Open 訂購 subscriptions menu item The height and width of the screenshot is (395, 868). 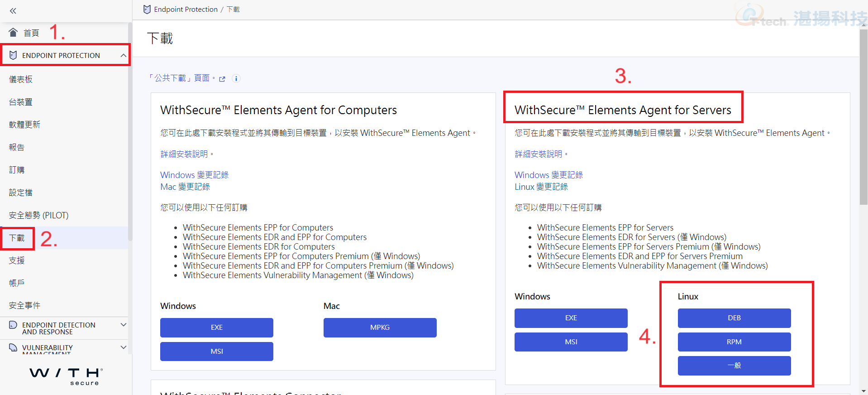point(17,170)
